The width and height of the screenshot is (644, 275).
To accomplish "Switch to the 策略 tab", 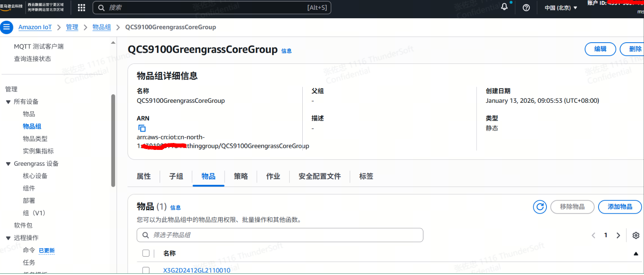I will (x=241, y=176).
